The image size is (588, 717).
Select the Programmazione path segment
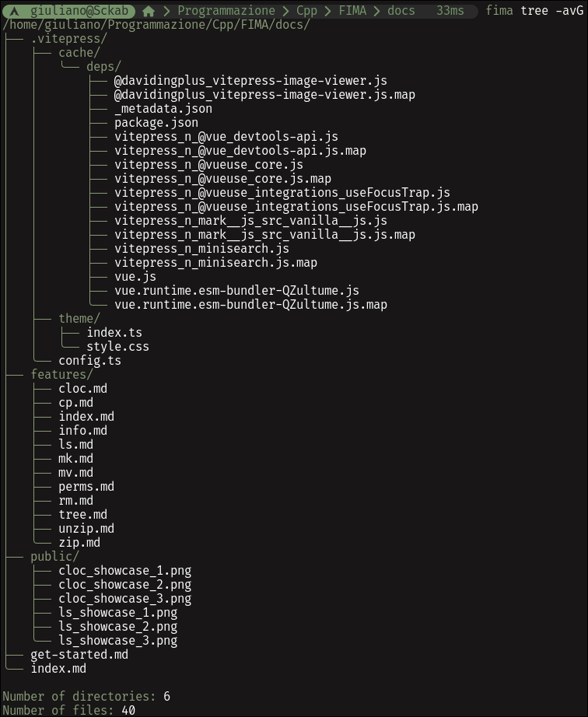(226, 11)
